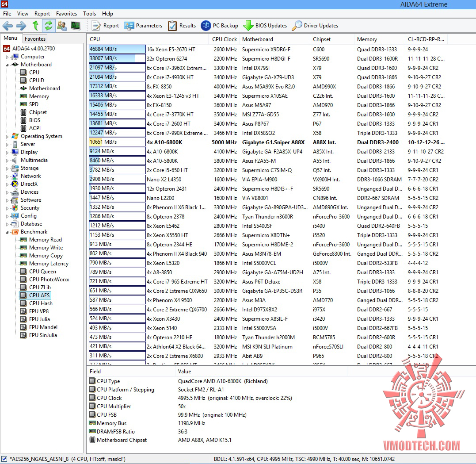Select the Config icon in the tree
Viewport: 476px width, 464px height.
(x=15, y=216)
